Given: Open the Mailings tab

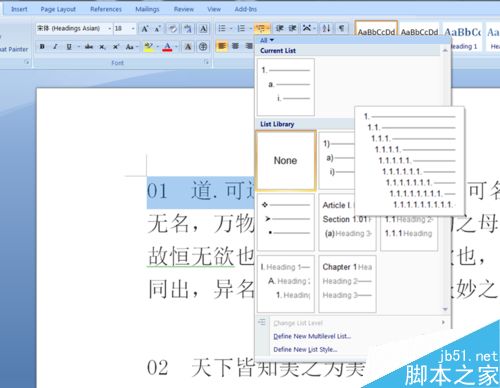Looking at the screenshot, I should [x=147, y=9].
